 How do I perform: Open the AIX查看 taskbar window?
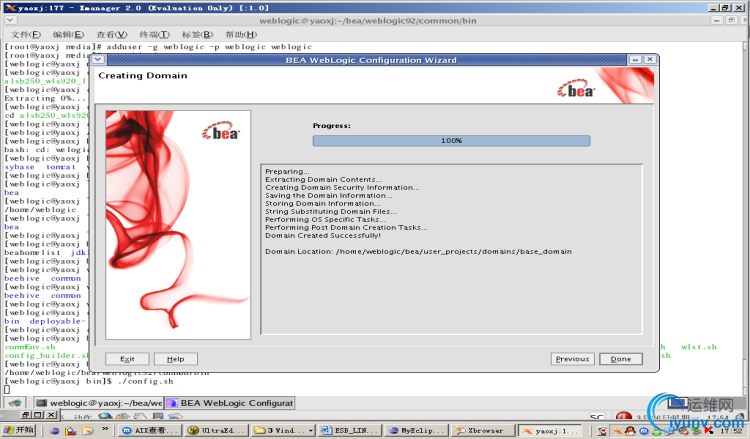click(150, 430)
